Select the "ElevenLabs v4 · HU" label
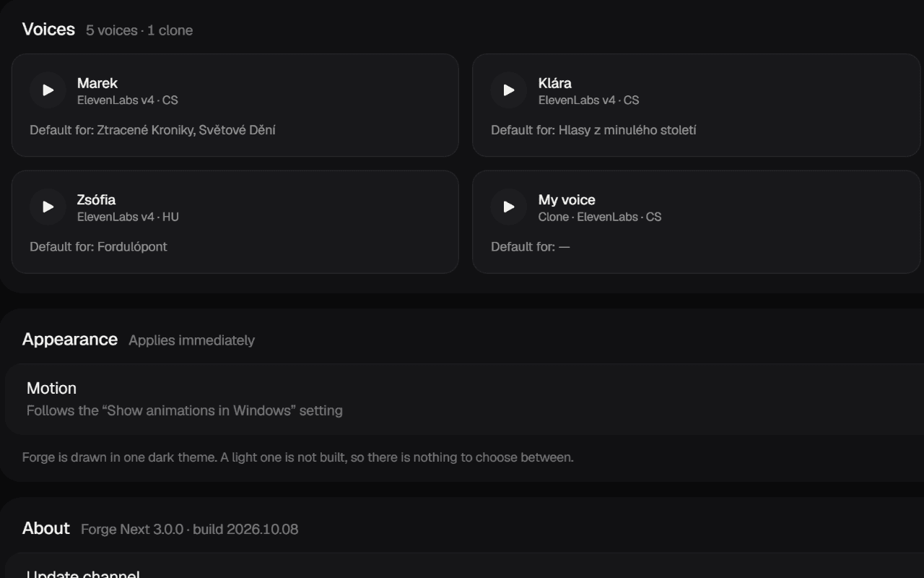Image resolution: width=924 pixels, height=578 pixels. (128, 217)
